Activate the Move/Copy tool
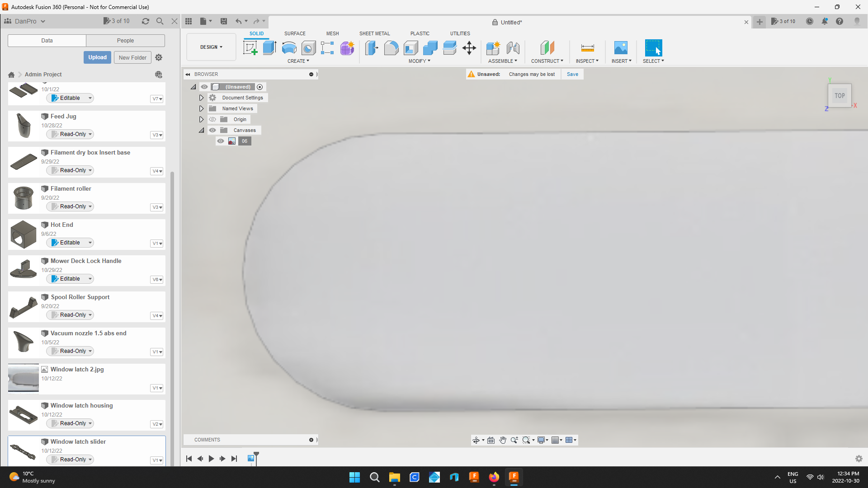This screenshot has height=488, width=868. point(469,48)
